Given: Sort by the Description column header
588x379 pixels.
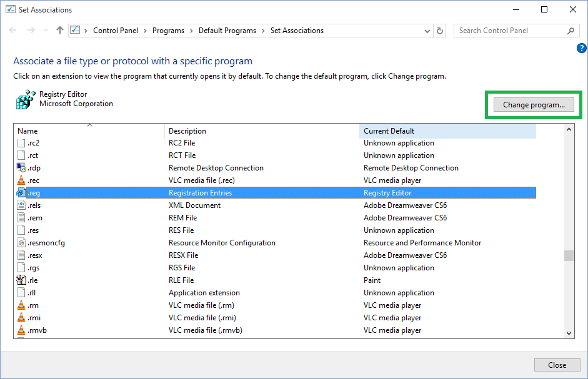Looking at the screenshot, I should [262, 131].
